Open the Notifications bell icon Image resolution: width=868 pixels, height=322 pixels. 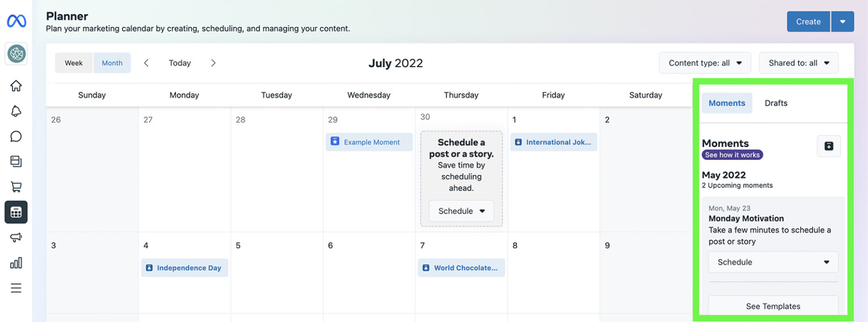16,111
